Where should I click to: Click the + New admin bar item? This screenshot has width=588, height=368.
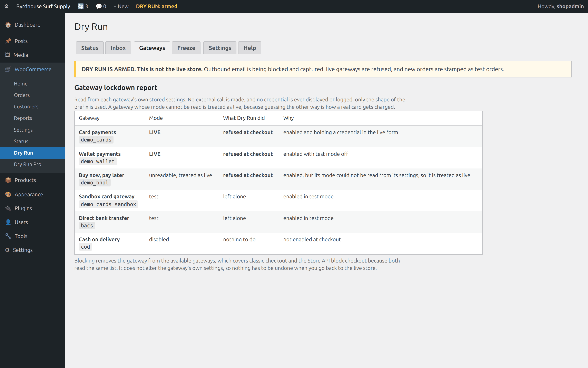(121, 6)
